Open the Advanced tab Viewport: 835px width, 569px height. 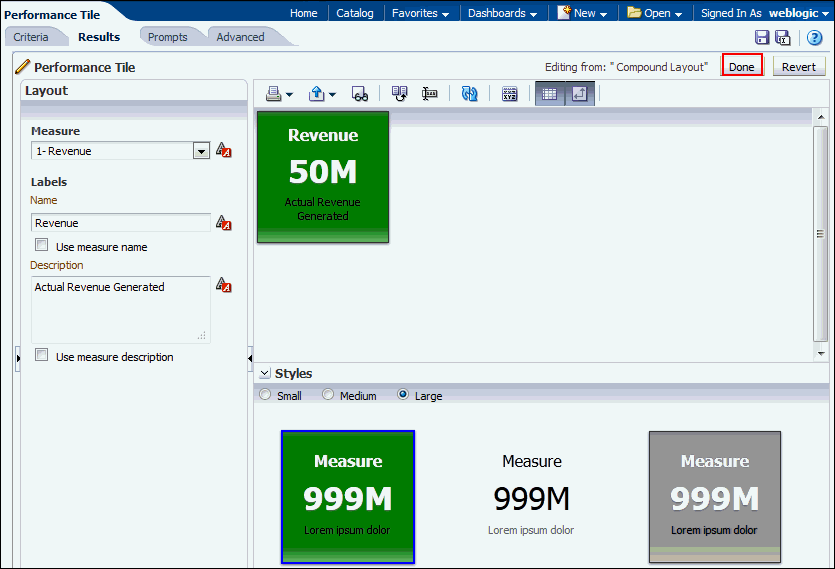241,37
